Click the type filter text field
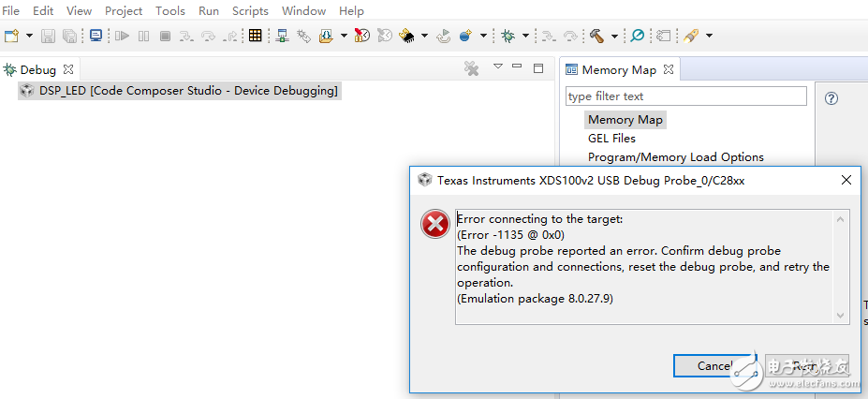The height and width of the screenshot is (399, 868). 685,96
